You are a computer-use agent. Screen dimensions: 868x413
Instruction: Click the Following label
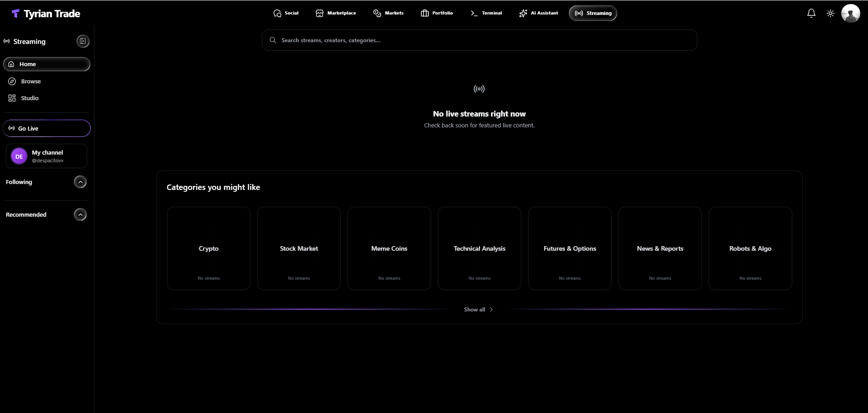(x=19, y=182)
